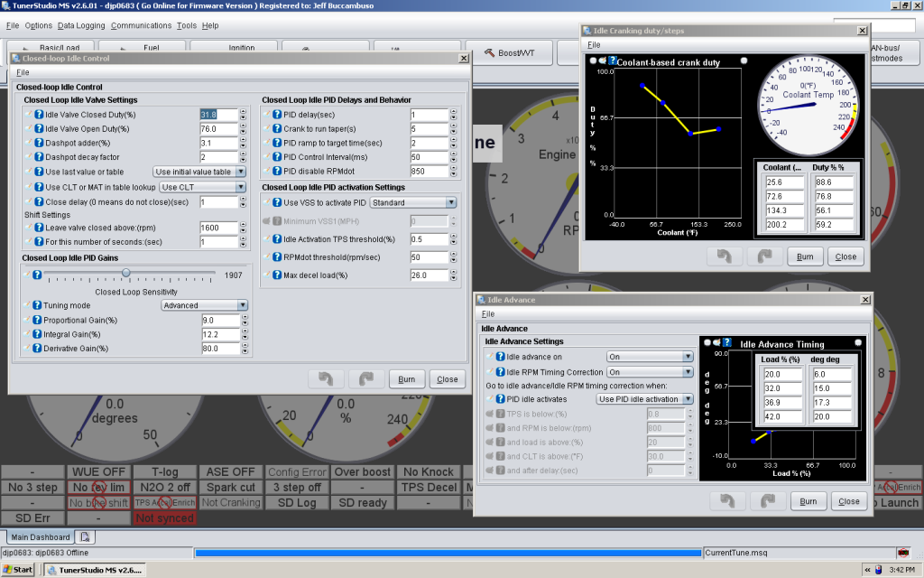Click the help icon for Max decel load
Viewport: 924px width, 578px height.
277,275
